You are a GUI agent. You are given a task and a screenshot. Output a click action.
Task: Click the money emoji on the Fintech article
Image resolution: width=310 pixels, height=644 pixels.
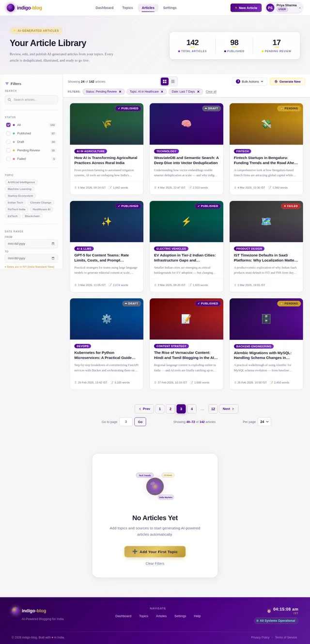[x=266, y=124]
